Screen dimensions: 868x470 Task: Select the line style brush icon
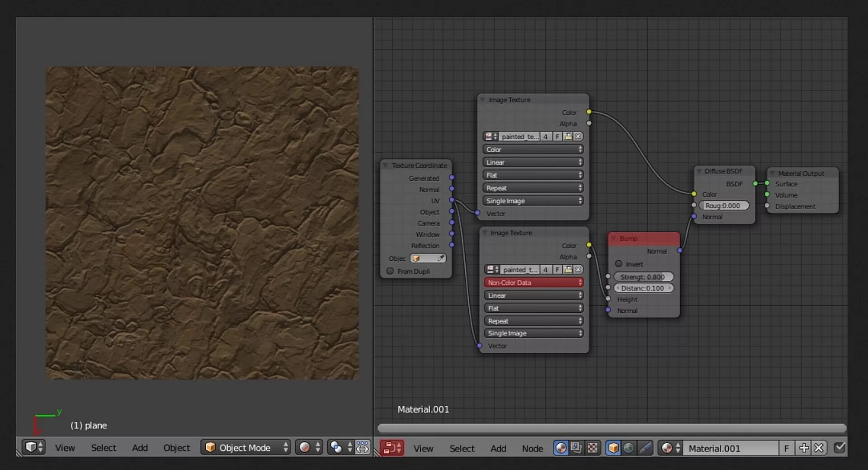[x=645, y=448]
